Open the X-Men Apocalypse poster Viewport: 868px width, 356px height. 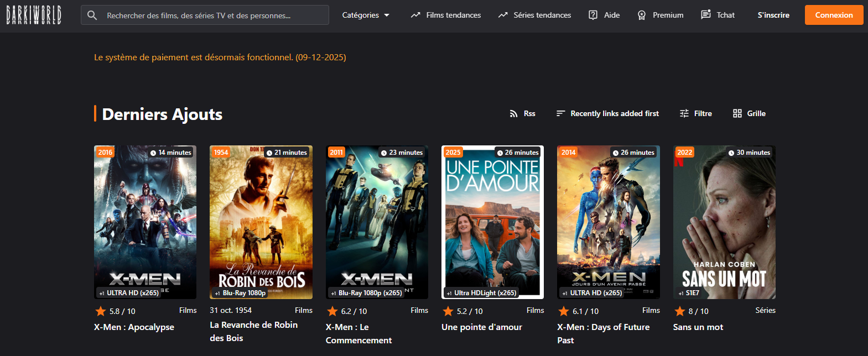(145, 222)
